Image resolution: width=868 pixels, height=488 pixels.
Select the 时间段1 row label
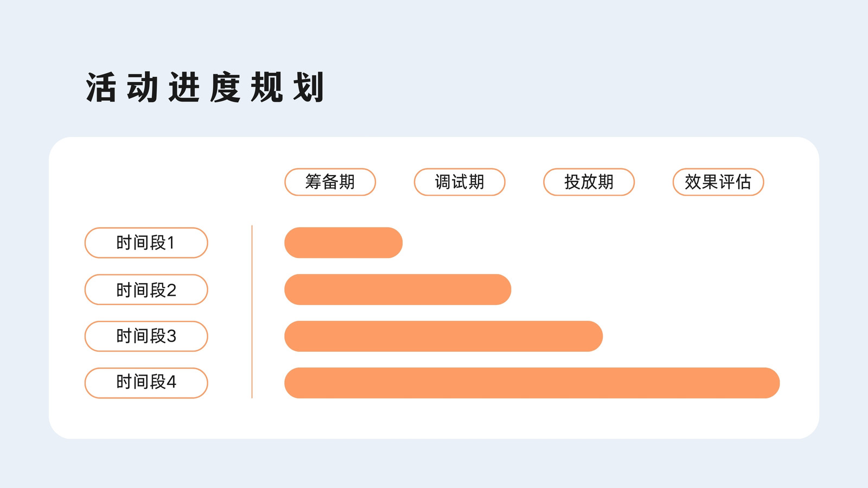coord(146,243)
